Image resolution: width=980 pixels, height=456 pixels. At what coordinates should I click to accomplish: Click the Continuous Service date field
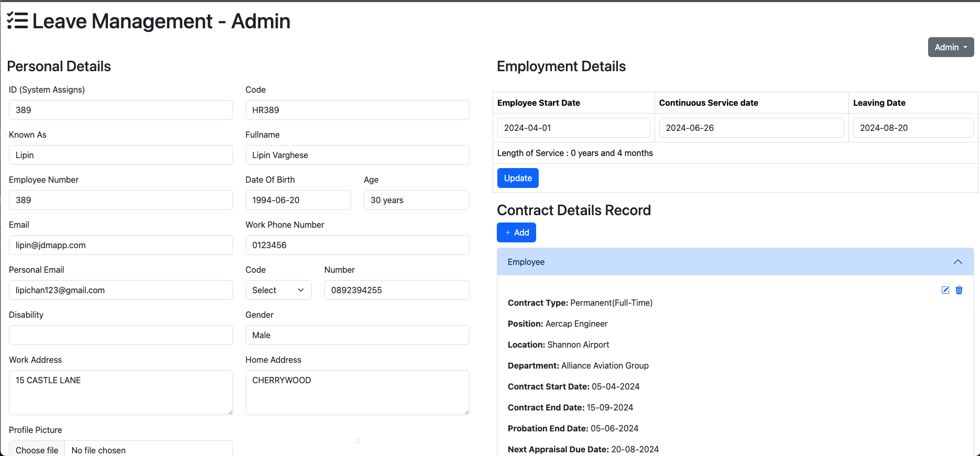(x=751, y=128)
